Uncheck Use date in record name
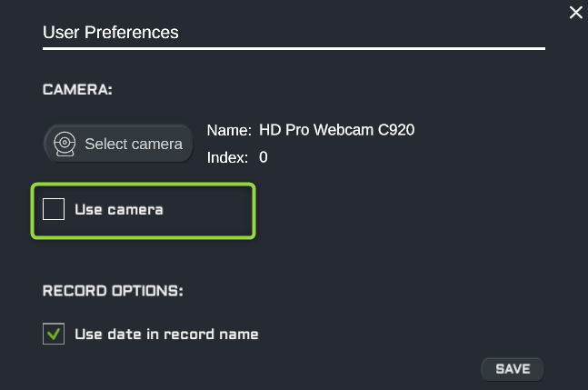 [x=54, y=334]
